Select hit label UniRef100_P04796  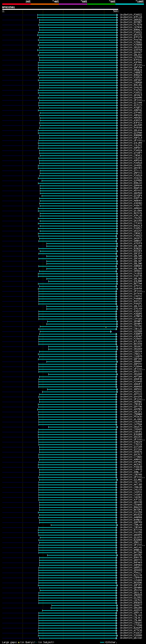point(131,40)
